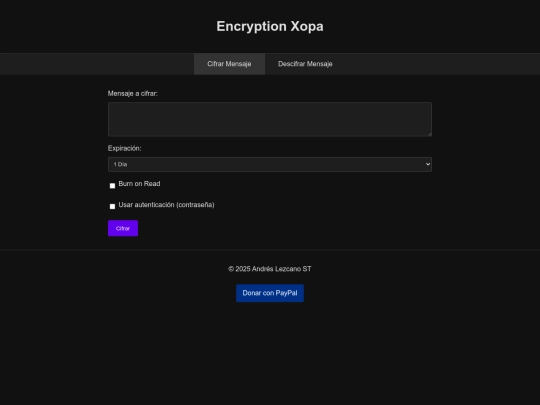Click the Encryption Xopa title heading
The image size is (540, 405).
270,27
